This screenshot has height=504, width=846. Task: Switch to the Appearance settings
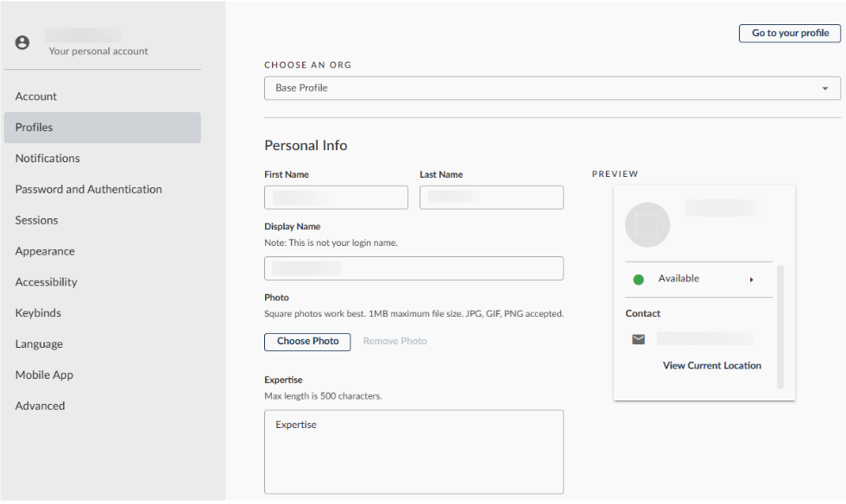pyautogui.click(x=45, y=251)
